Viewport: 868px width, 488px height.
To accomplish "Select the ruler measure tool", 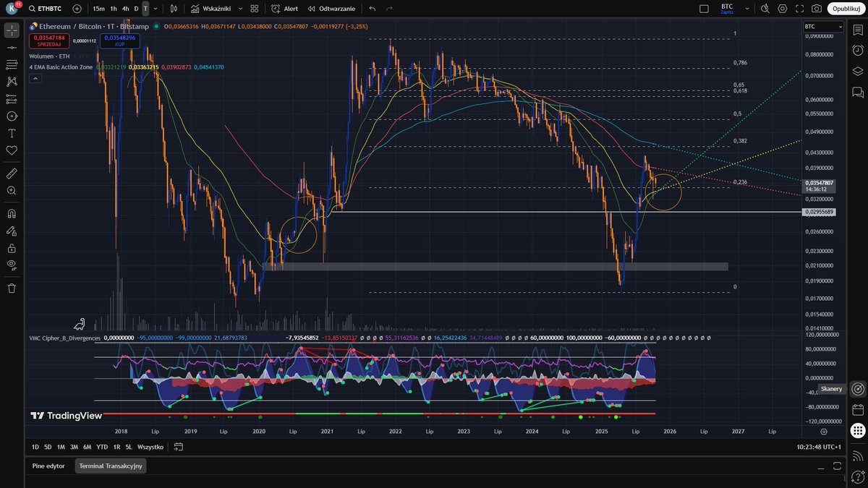I will point(12,174).
